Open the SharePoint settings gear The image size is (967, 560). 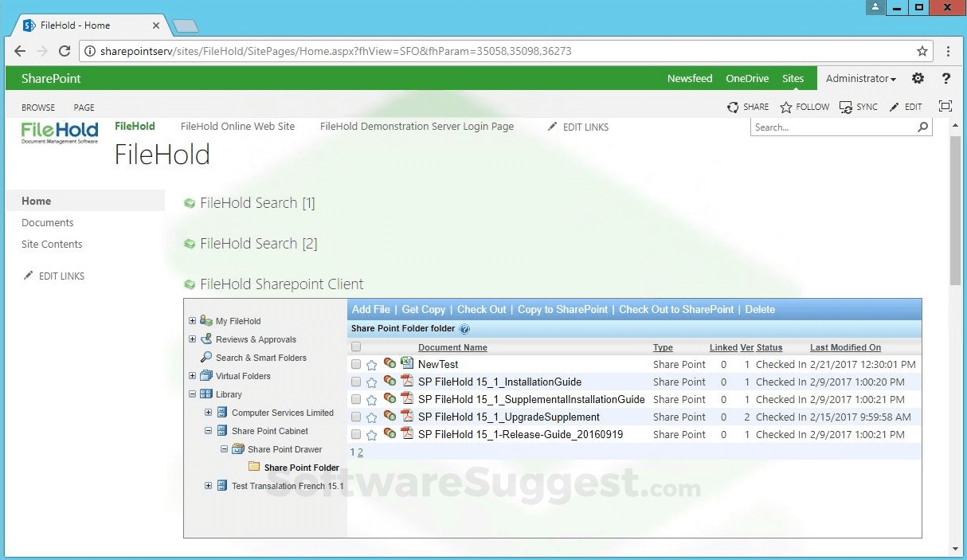tap(918, 78)
